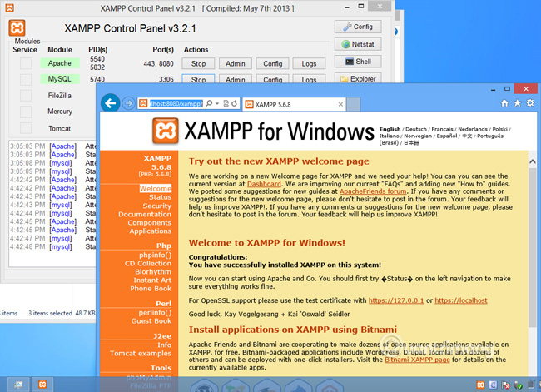Click the Netstat button in XAMPP panel

click(358, 44)
